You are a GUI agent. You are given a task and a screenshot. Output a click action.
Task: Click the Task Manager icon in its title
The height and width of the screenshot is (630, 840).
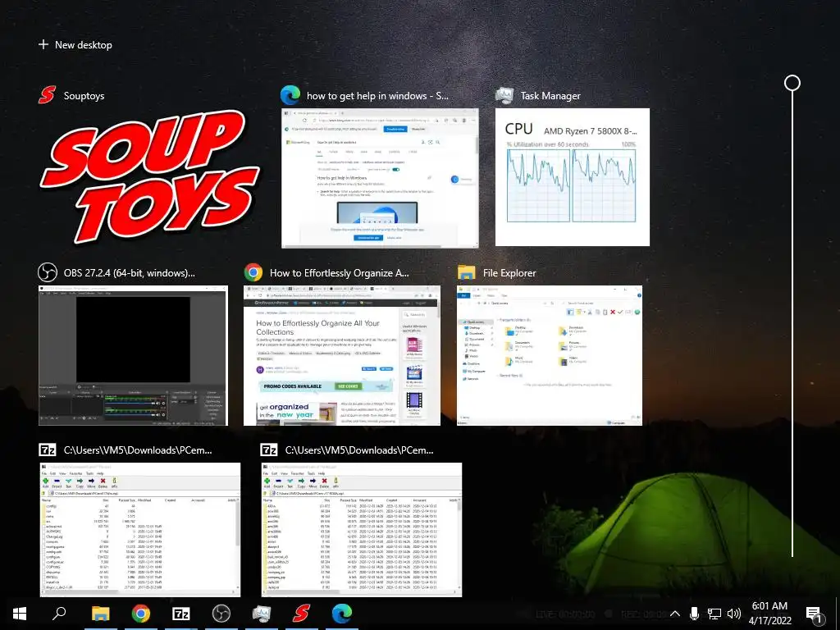[504, 95]
